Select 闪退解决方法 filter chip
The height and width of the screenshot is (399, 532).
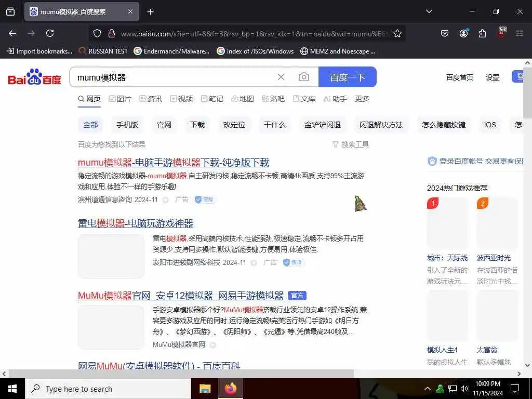(x=381, y=125)
